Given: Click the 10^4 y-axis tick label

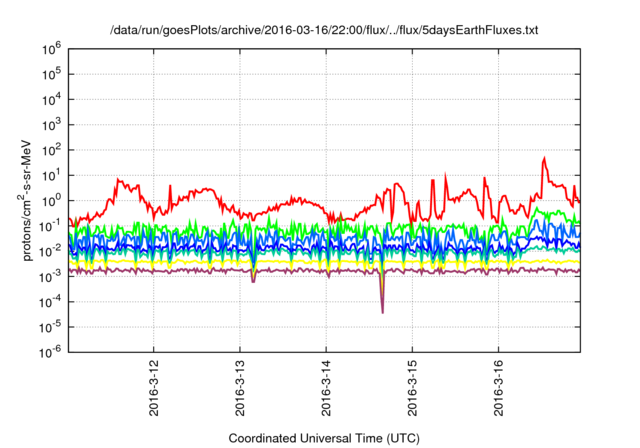Looking at the screenshot, I should (x=51, y=100).
